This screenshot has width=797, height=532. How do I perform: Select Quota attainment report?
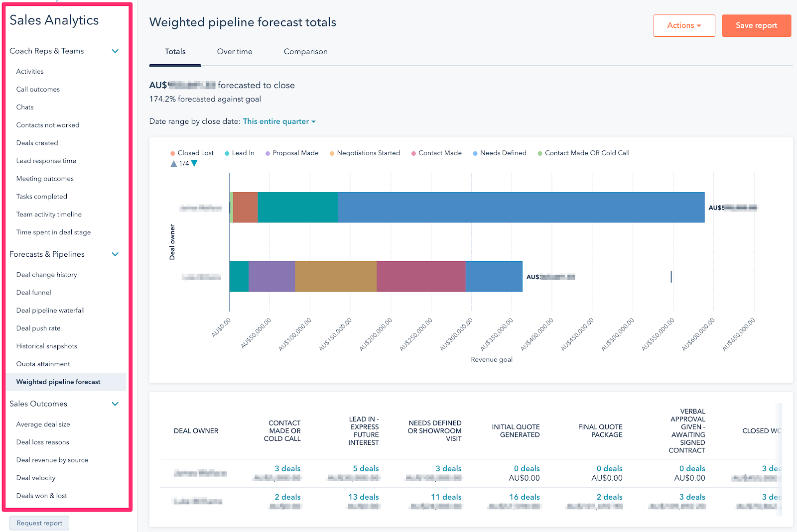tap(43, 364)
